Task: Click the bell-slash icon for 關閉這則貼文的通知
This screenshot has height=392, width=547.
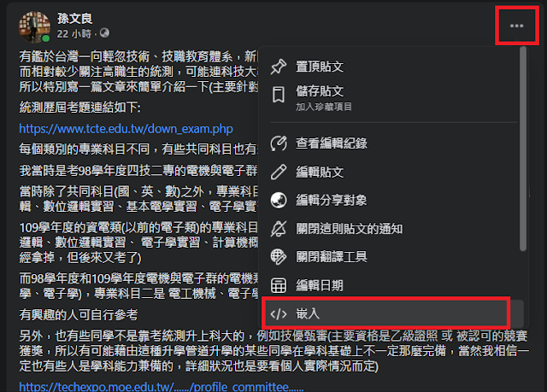Action: click(279, 229)
